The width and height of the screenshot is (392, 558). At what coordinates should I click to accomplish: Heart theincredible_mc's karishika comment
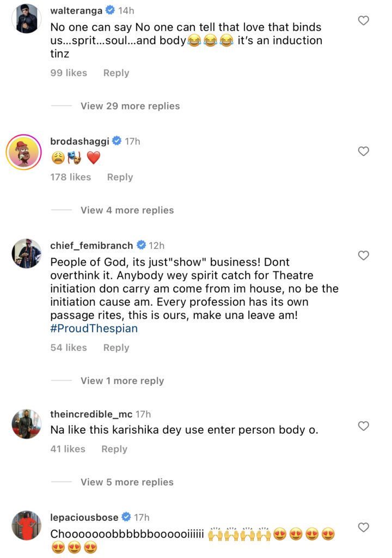pyautogui.click(x=363, y=426)
